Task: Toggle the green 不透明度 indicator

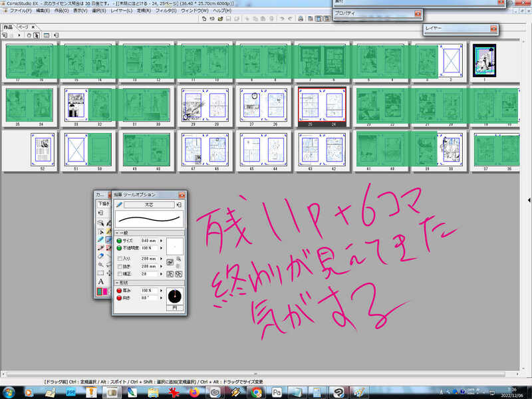Action: (x=119, y=248)
